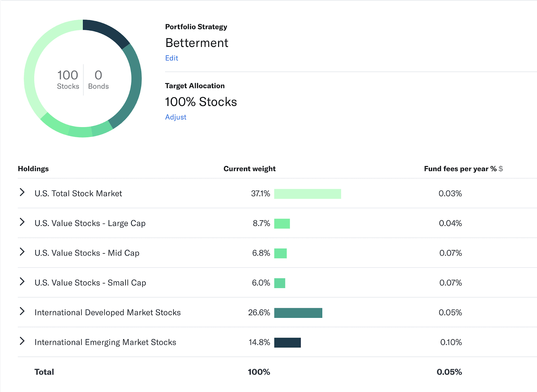Click the 26.6% weight value
The width and height of the screenshot is (537, 392).
click(259, 313)
